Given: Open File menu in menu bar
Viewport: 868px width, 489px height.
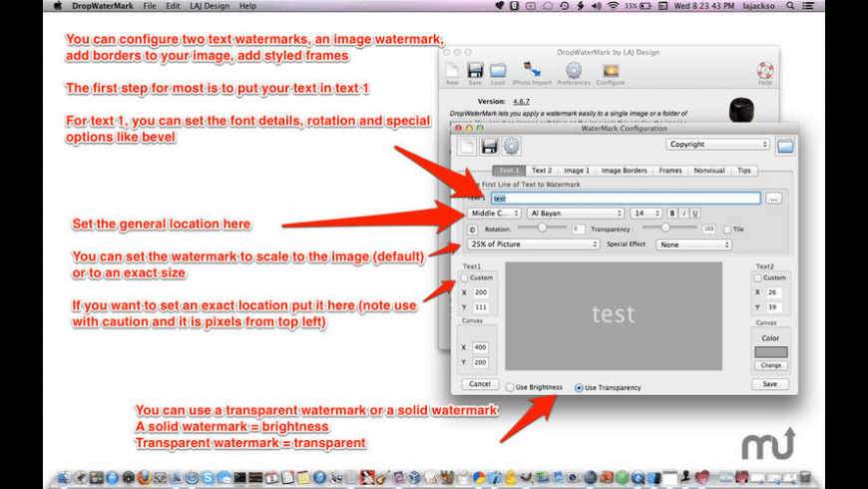Looking at the screenshot, I should [150, 6].
